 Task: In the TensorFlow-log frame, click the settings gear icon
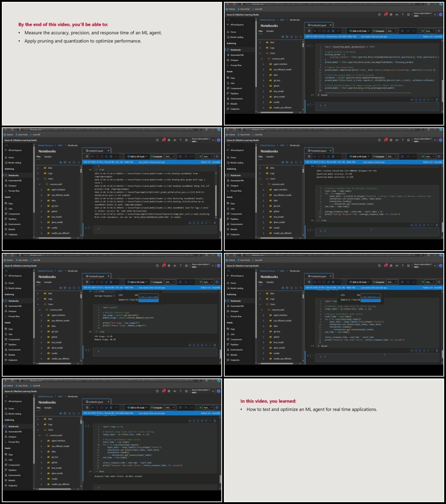(169, 140)
